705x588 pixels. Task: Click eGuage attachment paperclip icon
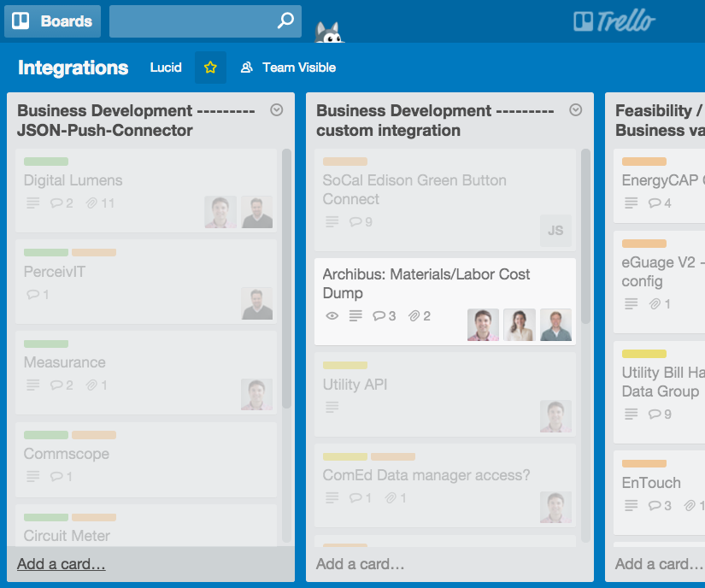[655, 304]
